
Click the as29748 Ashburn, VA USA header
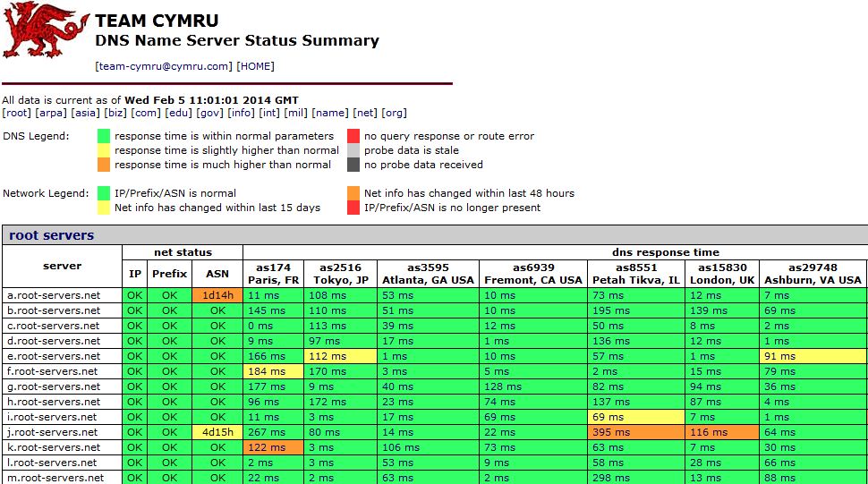(813, 274)
